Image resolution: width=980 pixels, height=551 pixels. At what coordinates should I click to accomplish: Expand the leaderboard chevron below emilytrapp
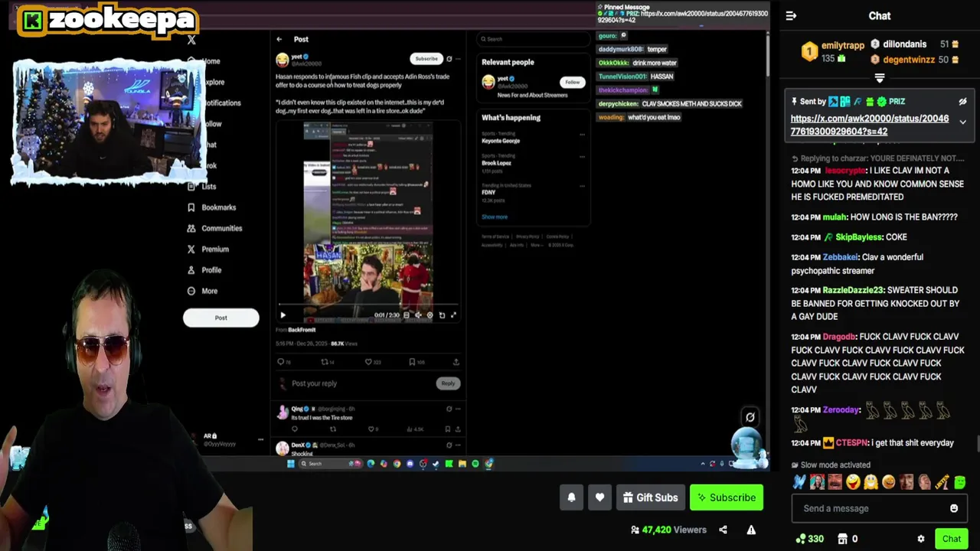[x=880, y=78]
